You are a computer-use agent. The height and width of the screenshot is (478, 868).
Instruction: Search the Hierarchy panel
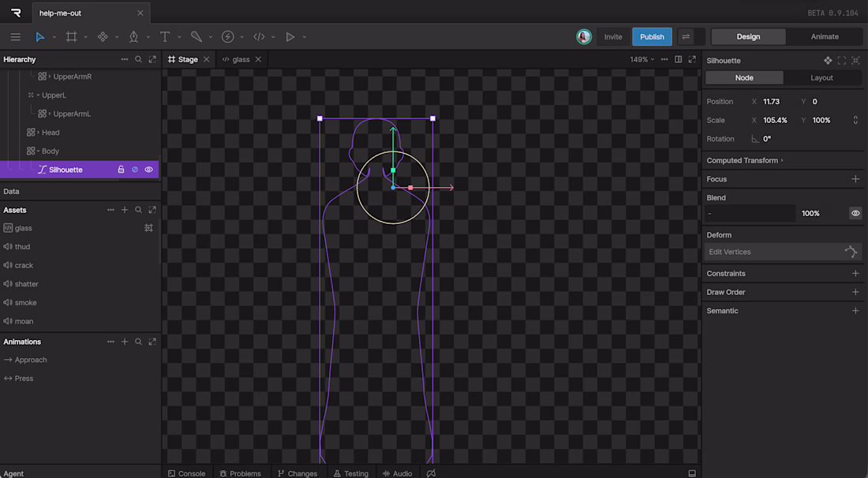(138, 59)
